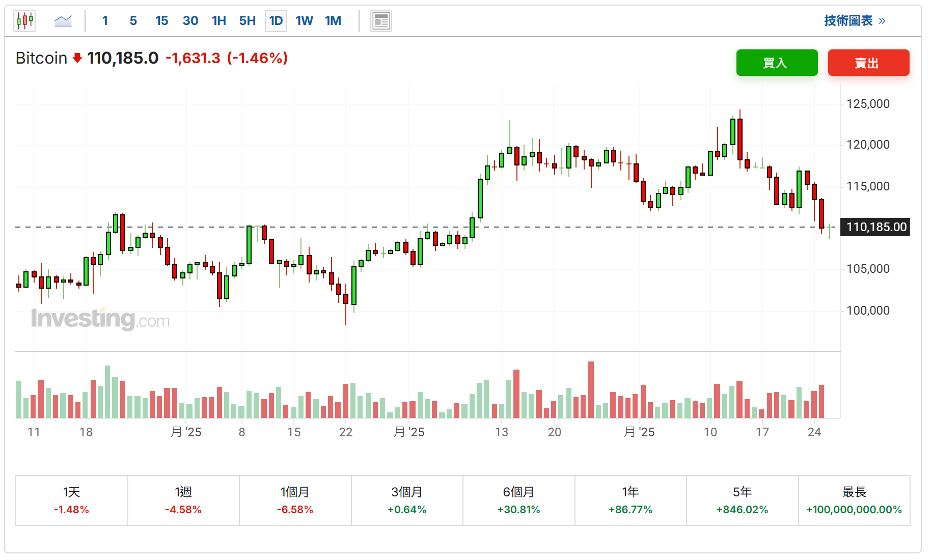This screenshot has height=560, width=932.
Task: Open the 技術圖表 technical chart link
Action: [x=855, y=21]
